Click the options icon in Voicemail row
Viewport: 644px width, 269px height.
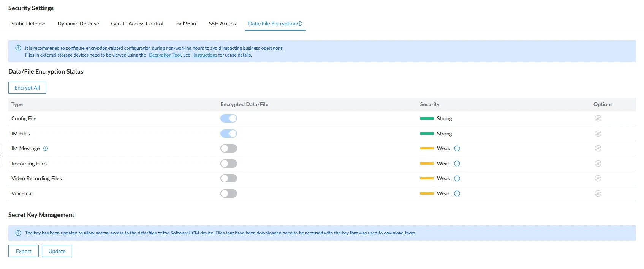[x=598, y=193]
